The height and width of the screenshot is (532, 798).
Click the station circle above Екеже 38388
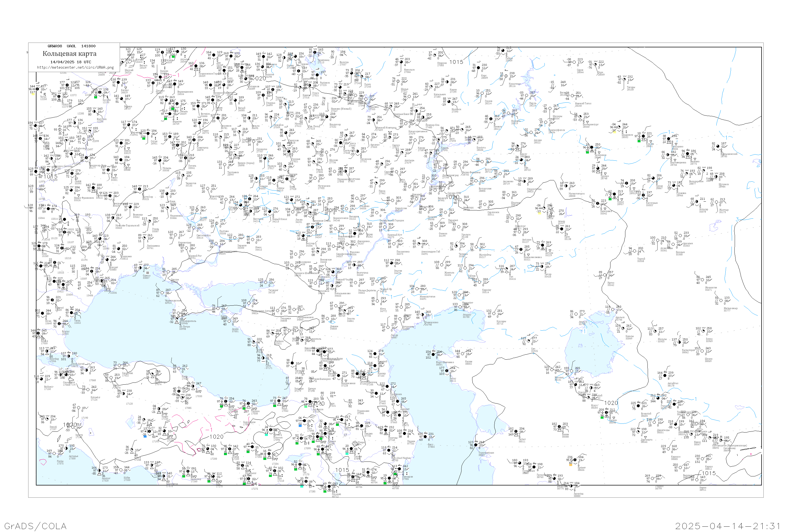[x=560, y=426]
